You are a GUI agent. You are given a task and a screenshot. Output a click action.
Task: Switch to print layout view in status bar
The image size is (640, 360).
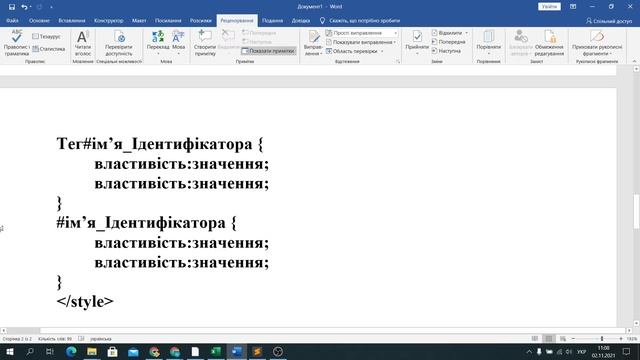point(549,339)
